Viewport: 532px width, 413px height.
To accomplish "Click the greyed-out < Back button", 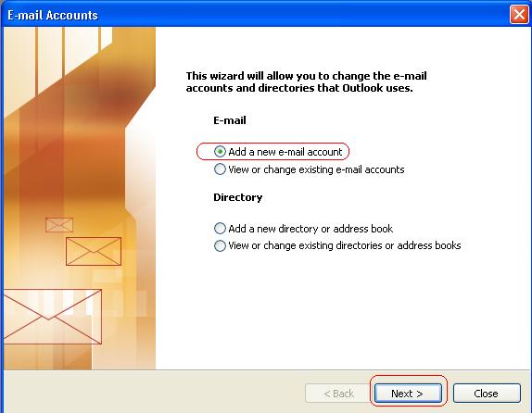I will 338,394.
